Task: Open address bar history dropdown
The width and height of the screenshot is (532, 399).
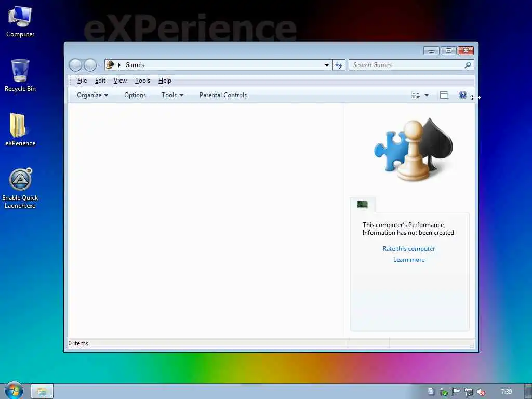Action: click(x=327, y=65)
